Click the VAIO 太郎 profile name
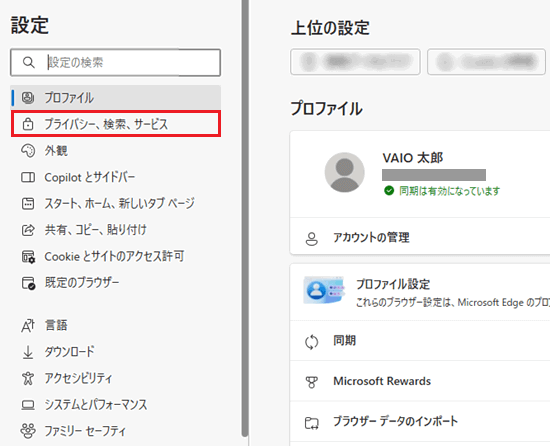 (x=413, y=158)
